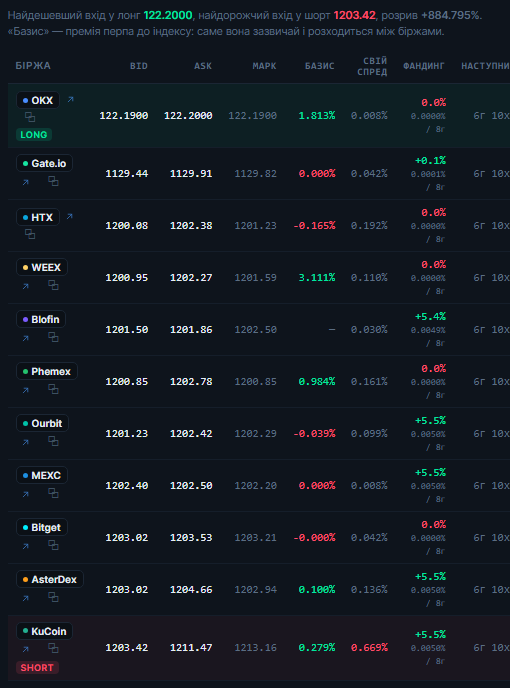
Task: Select the WEEX exchange badge
Action: tap(42, 267)
